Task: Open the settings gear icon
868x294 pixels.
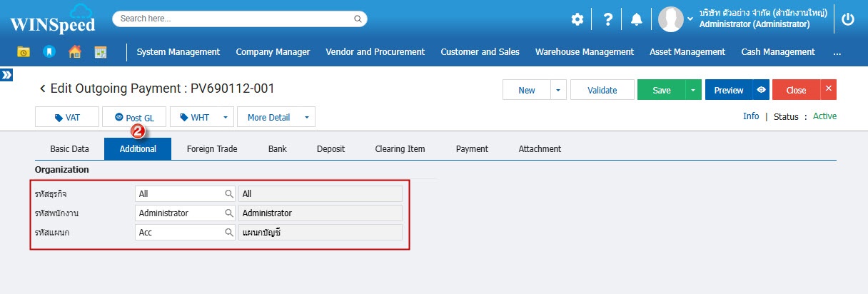Action: pyautogui.click(x=577, y=19)
